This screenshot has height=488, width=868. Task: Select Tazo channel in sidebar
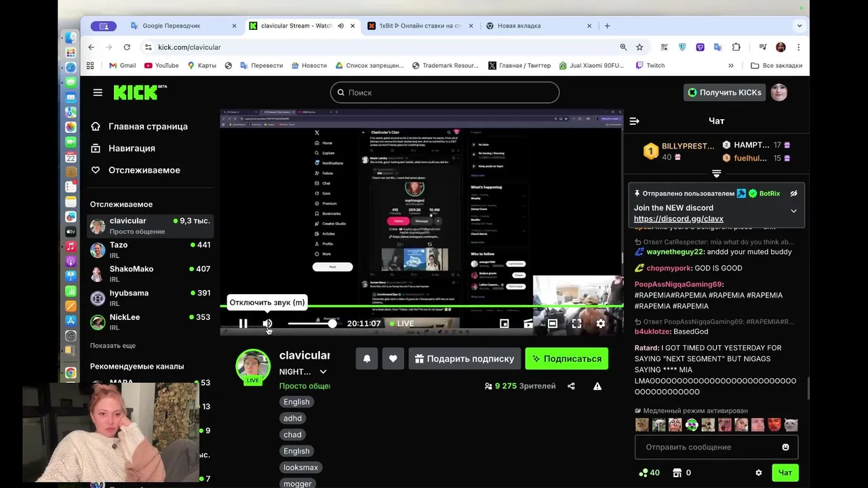pos(150,250)
